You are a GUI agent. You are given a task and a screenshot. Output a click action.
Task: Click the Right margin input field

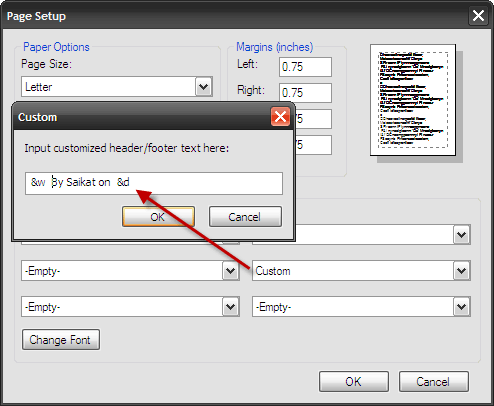[305, 93]
